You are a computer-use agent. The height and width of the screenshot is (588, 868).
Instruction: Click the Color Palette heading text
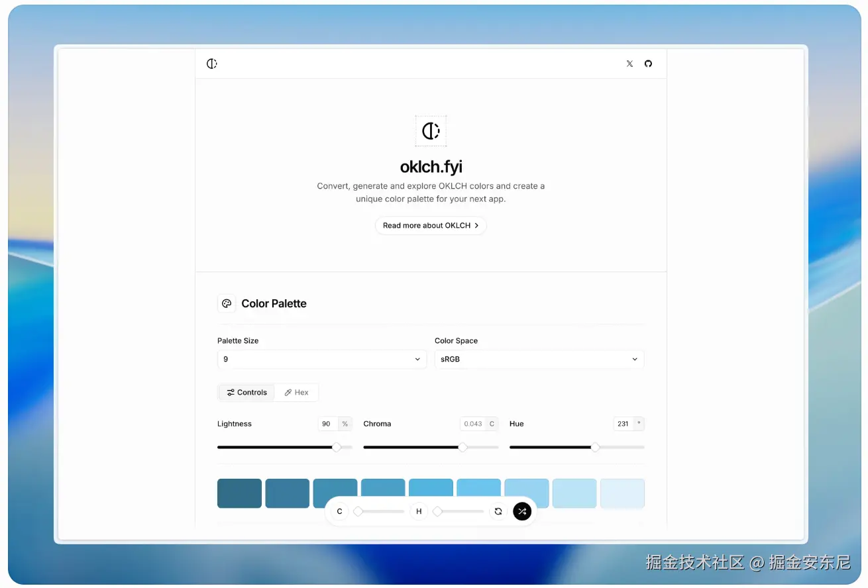click(x=274, y=303)
